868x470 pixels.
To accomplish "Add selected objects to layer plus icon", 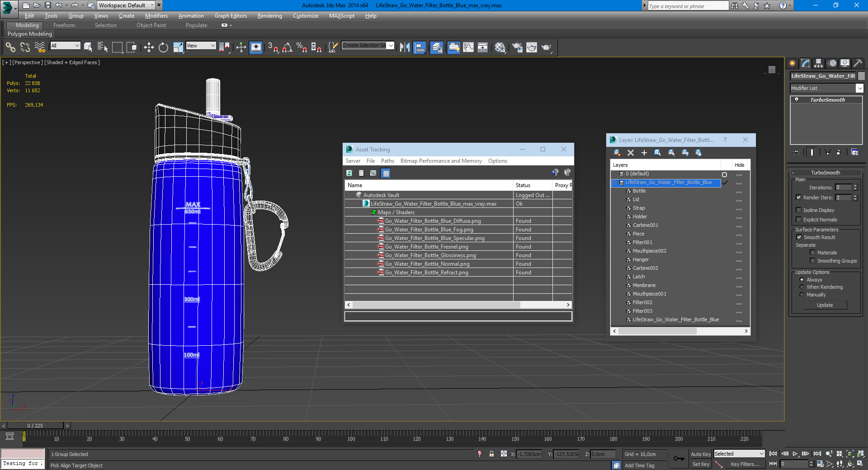I will click(644, 153).
